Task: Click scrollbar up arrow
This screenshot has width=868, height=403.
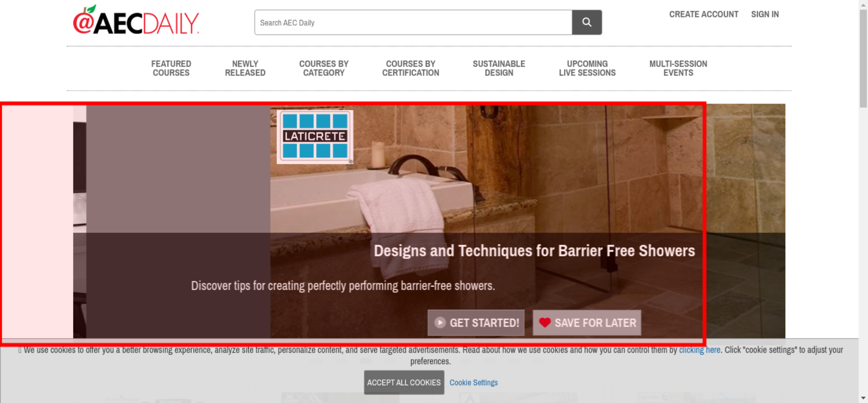Action: click(863, 4)
